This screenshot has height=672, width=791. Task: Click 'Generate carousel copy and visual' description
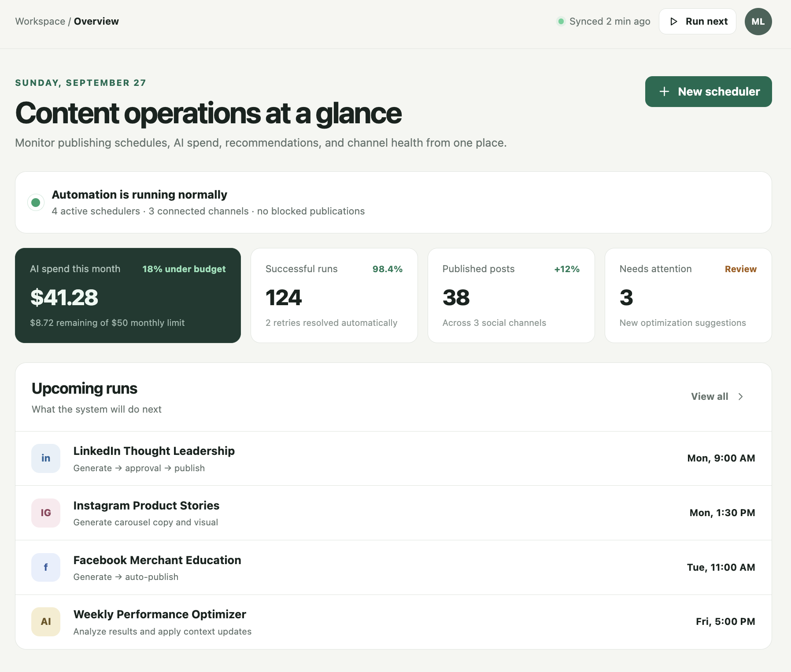tap(146, 522)
